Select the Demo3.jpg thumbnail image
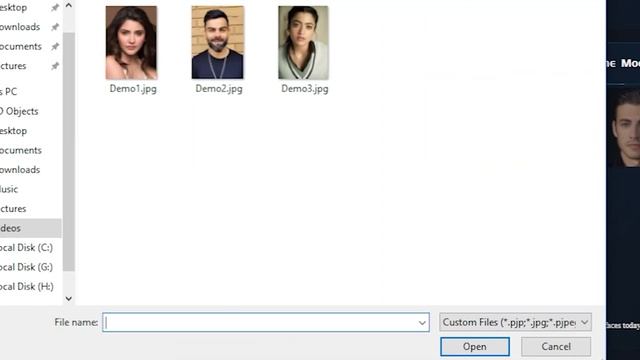This screenshot has height=360, width=640. 303,42
